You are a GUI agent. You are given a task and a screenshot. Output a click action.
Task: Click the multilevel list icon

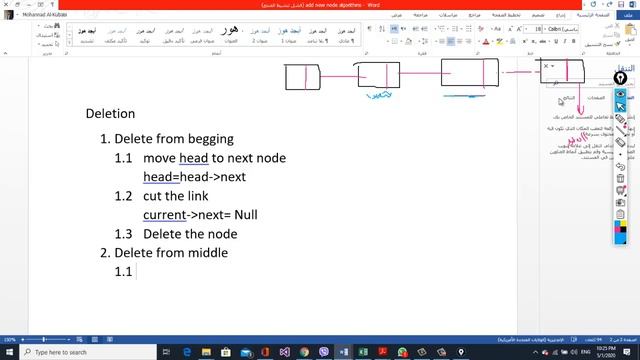coord(441,29)
